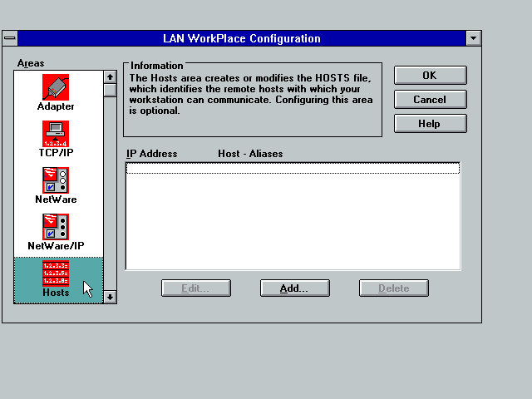The width and height of the screenshot is (532, 399).
Task: Click the LAN WorkPlace Configuration title bar
Action: (x=242, y=38)
